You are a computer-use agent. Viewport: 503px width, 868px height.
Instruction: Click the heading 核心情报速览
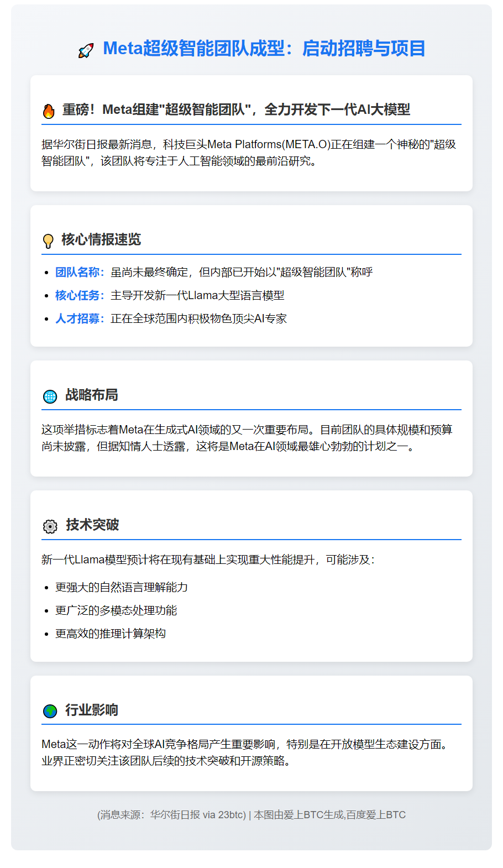pyautogui.click(x=101, y=239)
